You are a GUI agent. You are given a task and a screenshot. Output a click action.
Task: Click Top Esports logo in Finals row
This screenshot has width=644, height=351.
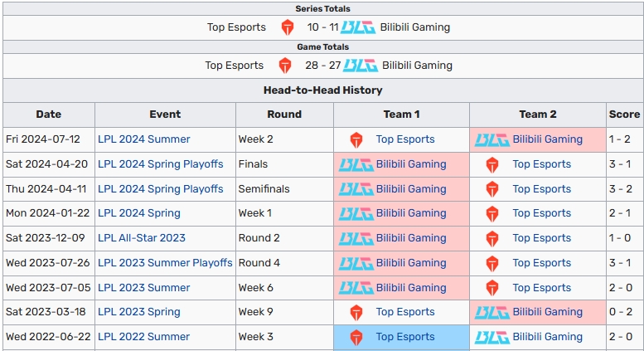[492, 165]
